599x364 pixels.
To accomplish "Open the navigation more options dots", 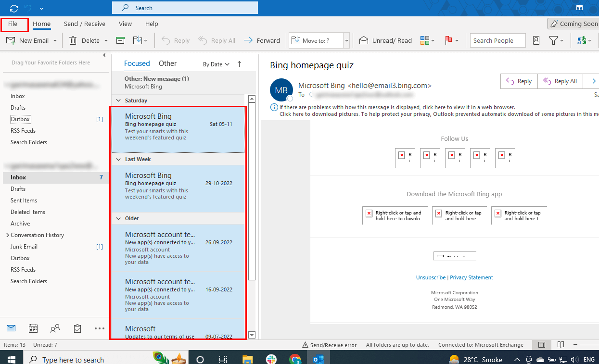I will (x=100, y=328).
